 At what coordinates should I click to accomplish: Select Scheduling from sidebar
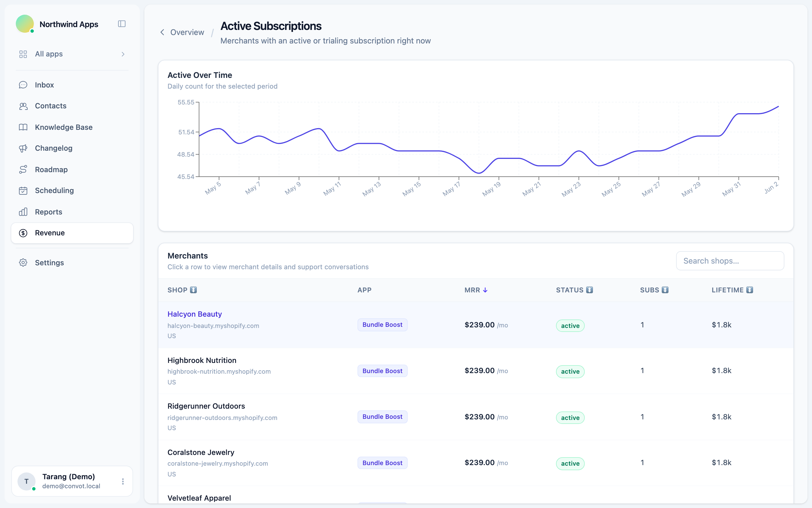pos(72,191)
